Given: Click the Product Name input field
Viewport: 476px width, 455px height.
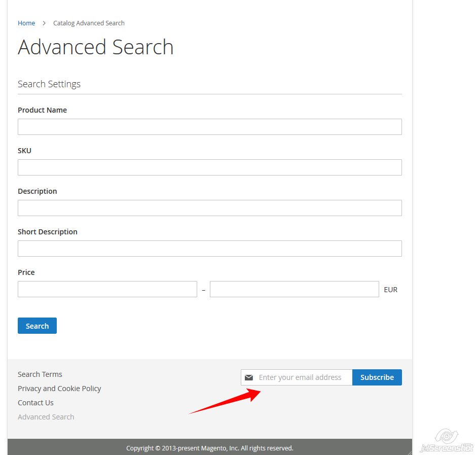Looking at the screenshot, I should [210, 127].
